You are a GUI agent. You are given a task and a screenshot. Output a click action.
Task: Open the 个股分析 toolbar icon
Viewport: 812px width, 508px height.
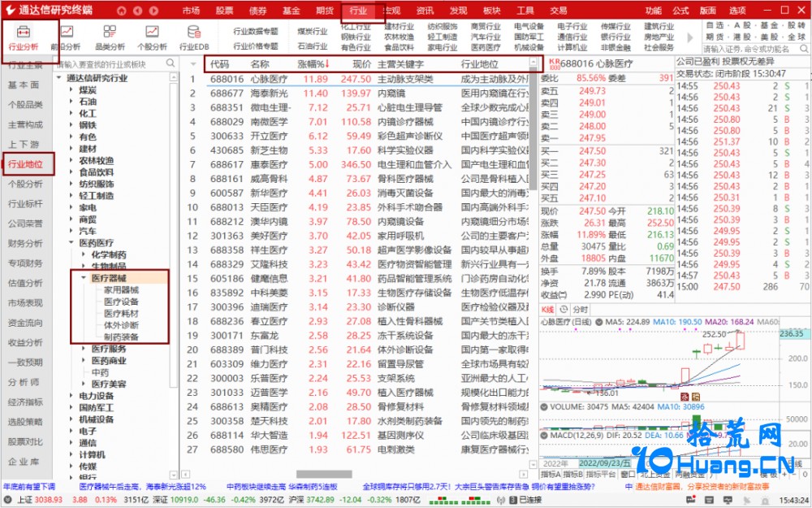point(152,37)
